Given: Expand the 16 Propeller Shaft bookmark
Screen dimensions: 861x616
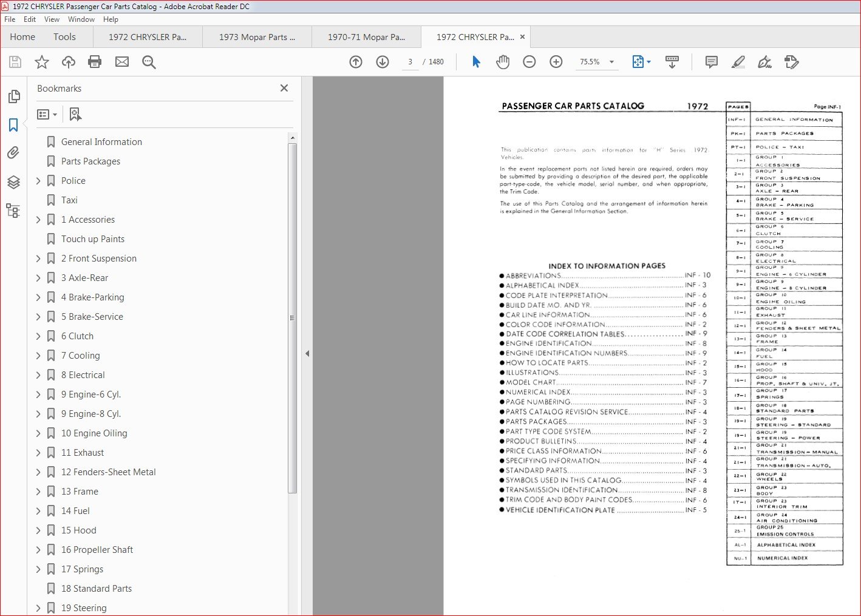Looking at the screenshot, I should click(x=38, y=550).
